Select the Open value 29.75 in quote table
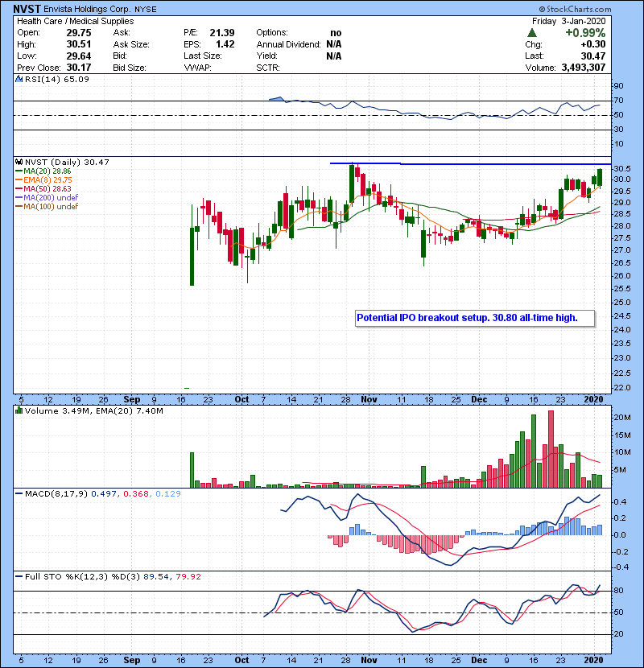This screenshot has width=644, height=668. point(79,33)
